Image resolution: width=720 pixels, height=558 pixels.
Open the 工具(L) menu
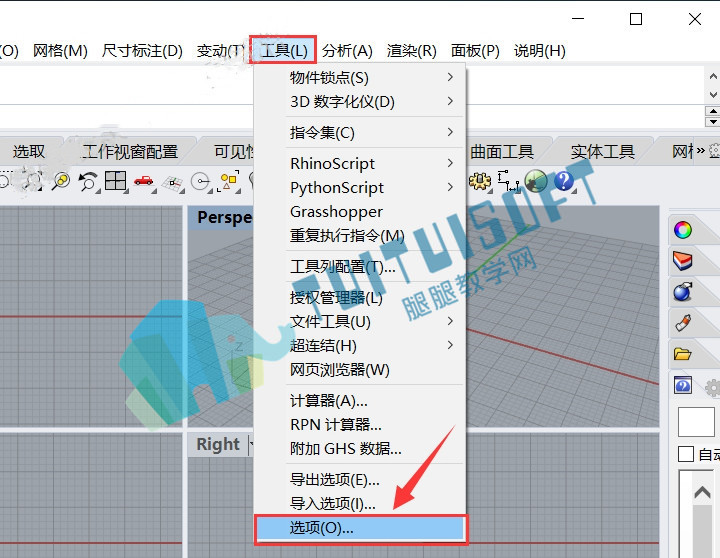(283, 50)
